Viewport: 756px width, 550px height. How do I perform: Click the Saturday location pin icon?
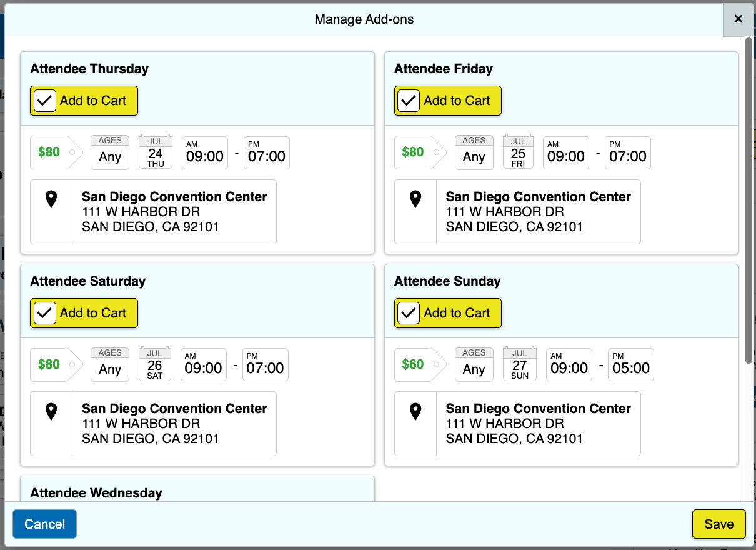click(x=51, y=411)
